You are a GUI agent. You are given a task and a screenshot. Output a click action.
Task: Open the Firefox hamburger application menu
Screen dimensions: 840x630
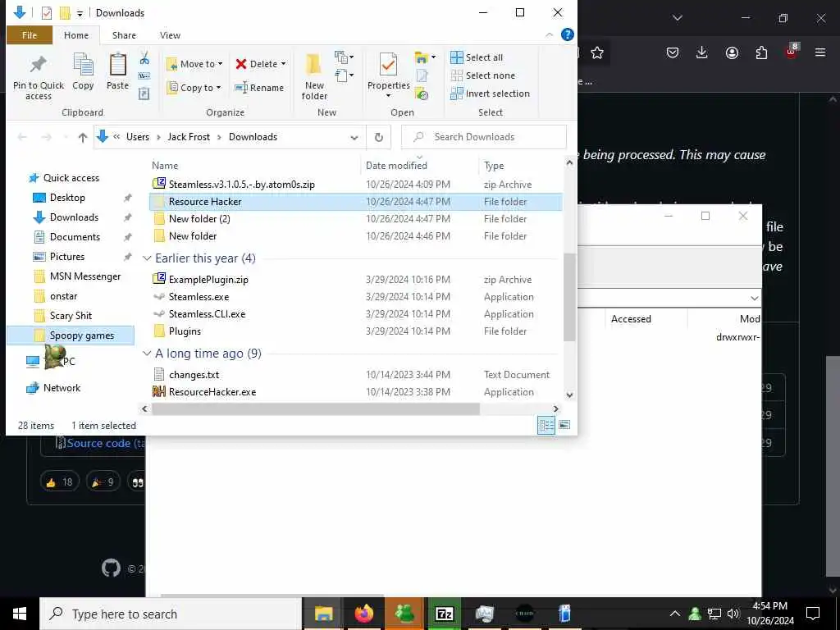point(820,52)
